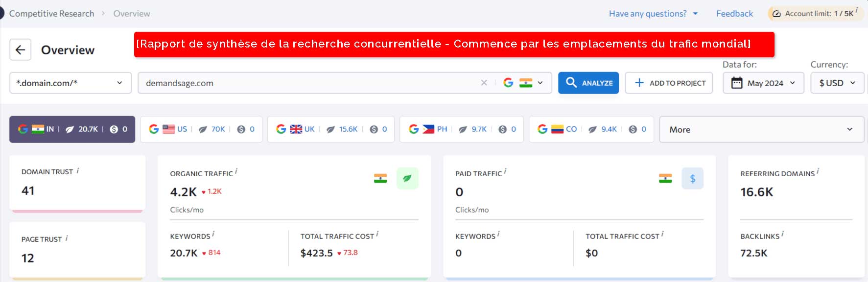
Task: Click the blue dollar Paid Traffic icon
Action: (x=692, y=178)
